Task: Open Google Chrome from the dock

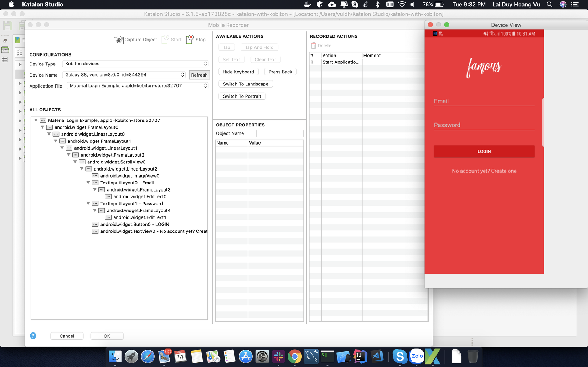Action: pyautogui.click(x=295, y=356)
